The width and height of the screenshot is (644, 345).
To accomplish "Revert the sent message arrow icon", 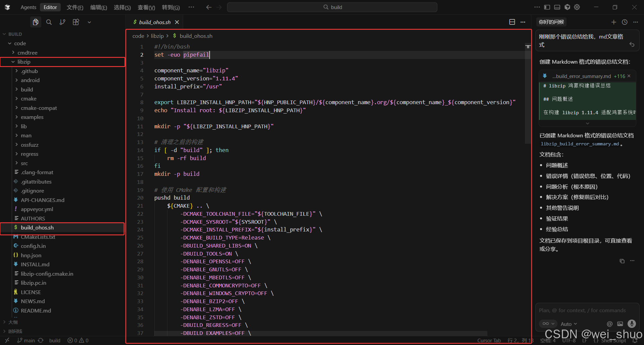I will tap(632, 45).
